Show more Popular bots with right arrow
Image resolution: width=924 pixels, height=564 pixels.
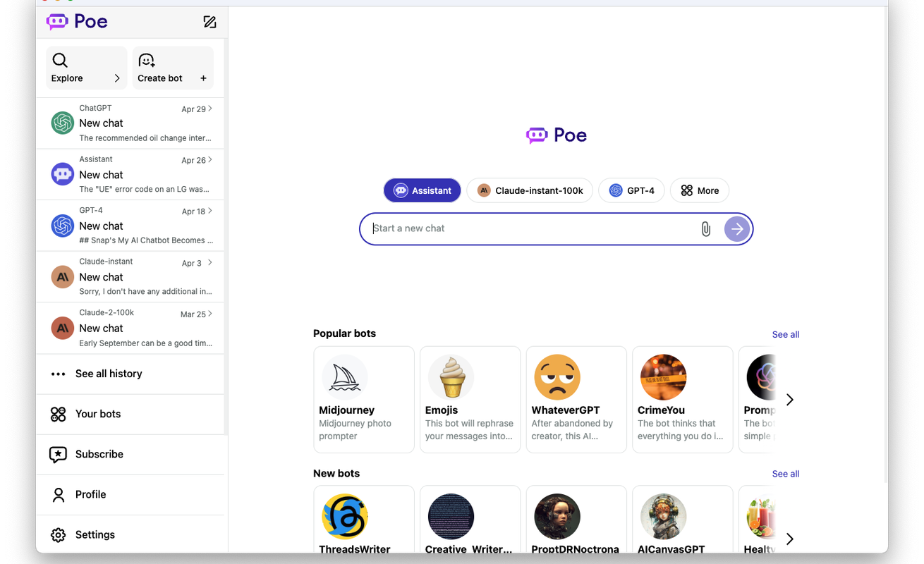(789, 400)
